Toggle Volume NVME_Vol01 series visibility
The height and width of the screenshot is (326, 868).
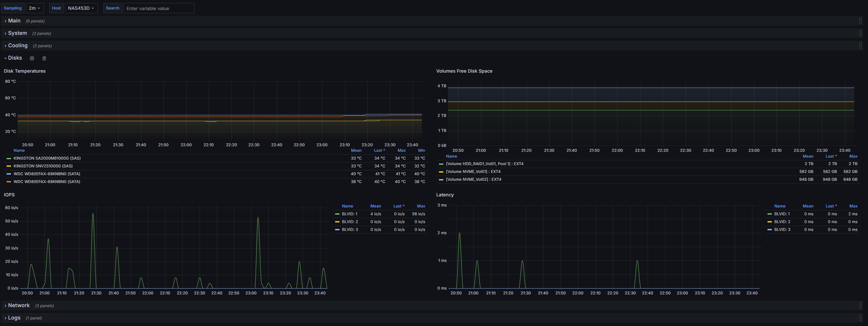point(473,172)
